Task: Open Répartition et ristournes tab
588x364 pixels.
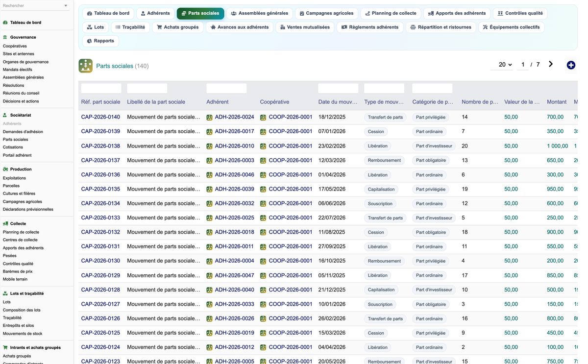Action: click(x=441, y=27)
